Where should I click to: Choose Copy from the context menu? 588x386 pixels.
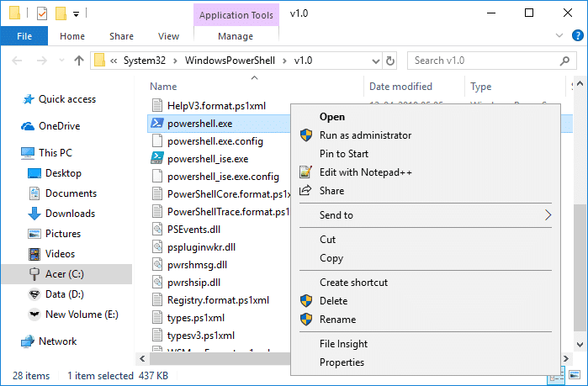pyautogui.click(x=426, y=258)
